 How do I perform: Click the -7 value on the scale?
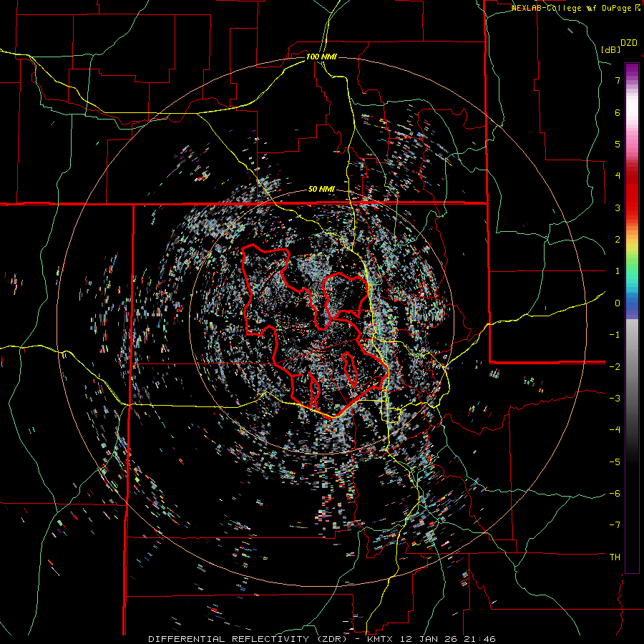coord(615,525)
